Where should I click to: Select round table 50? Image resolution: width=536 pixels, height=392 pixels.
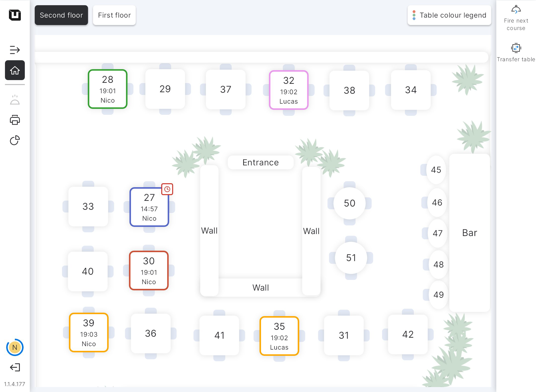pos(349,203)
